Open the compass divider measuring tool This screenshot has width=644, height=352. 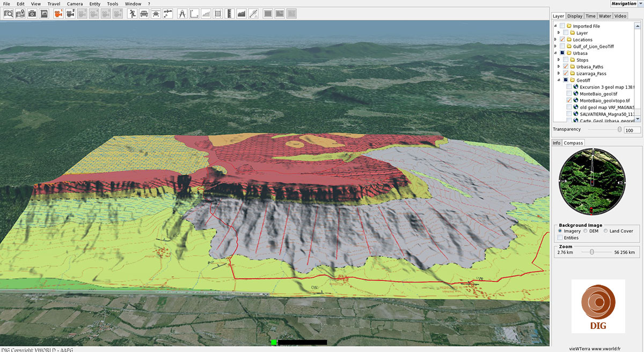[182, 14]
